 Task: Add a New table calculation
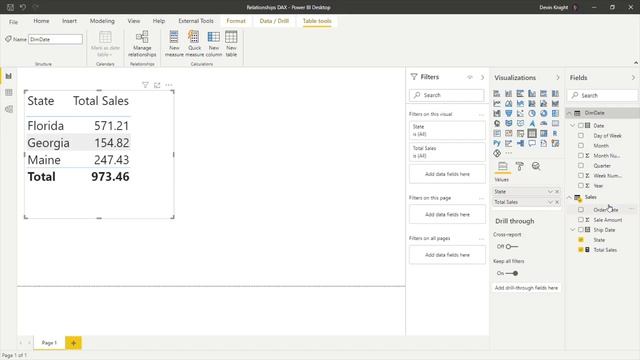pos(231,44)
